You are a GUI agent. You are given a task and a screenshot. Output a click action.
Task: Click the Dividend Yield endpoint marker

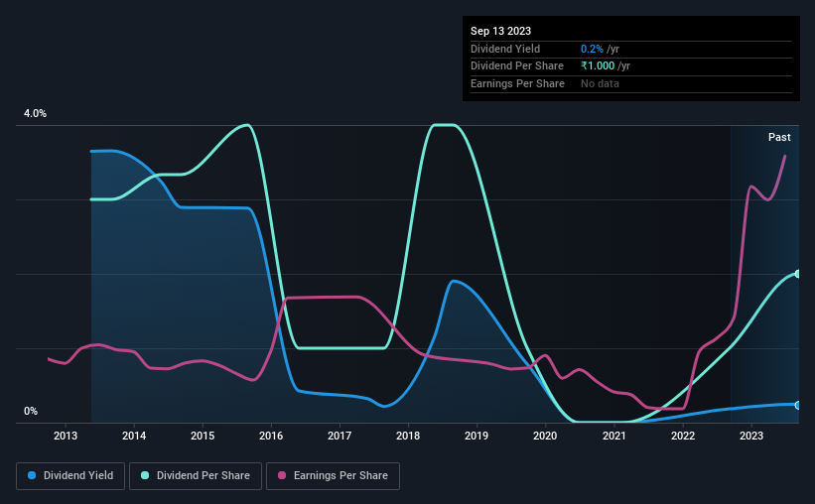click(x=798, y=405)
